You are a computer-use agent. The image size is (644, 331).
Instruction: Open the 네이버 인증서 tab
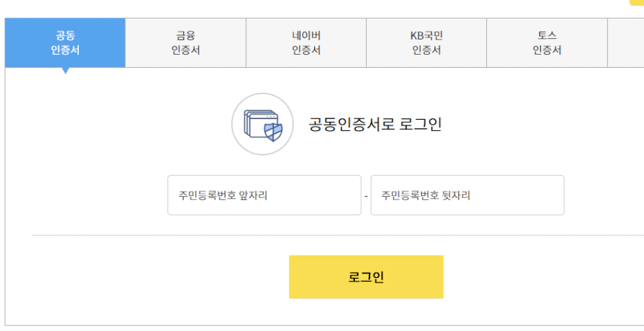click(x=306, y=43)
